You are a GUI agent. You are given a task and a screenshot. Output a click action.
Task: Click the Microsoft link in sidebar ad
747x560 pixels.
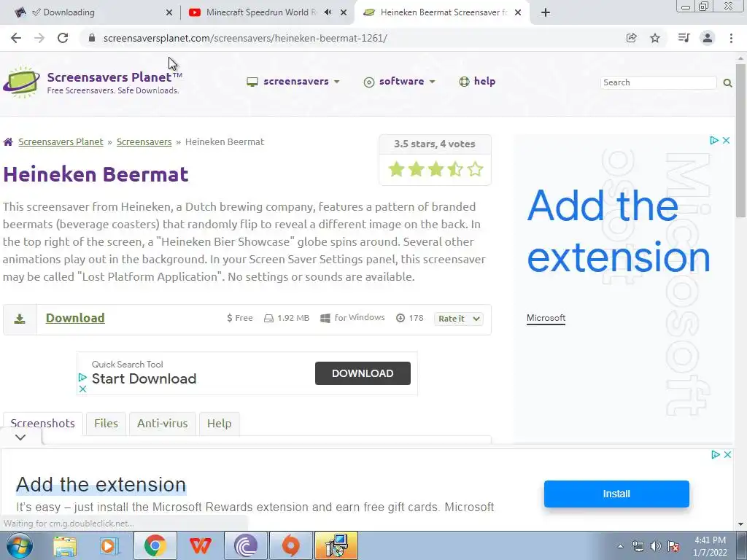(546, 318)
